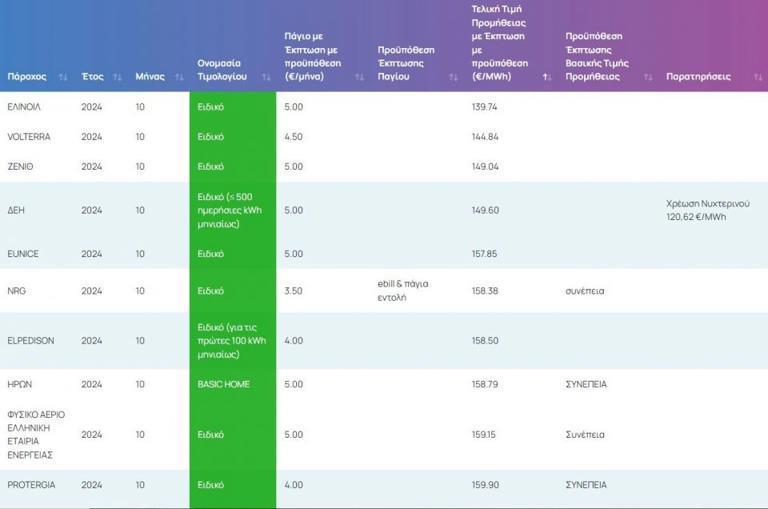The width and height of the screenshot is (768, 509).
Task: Select the ΕΛΙΝΟΙΛ provider cell
Action: [x=24, y=107]
